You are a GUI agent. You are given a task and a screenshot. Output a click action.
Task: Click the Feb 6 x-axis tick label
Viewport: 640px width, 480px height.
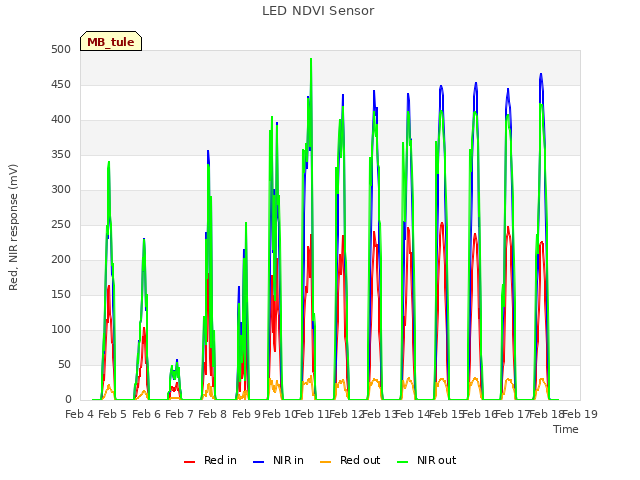coord(147,414)
